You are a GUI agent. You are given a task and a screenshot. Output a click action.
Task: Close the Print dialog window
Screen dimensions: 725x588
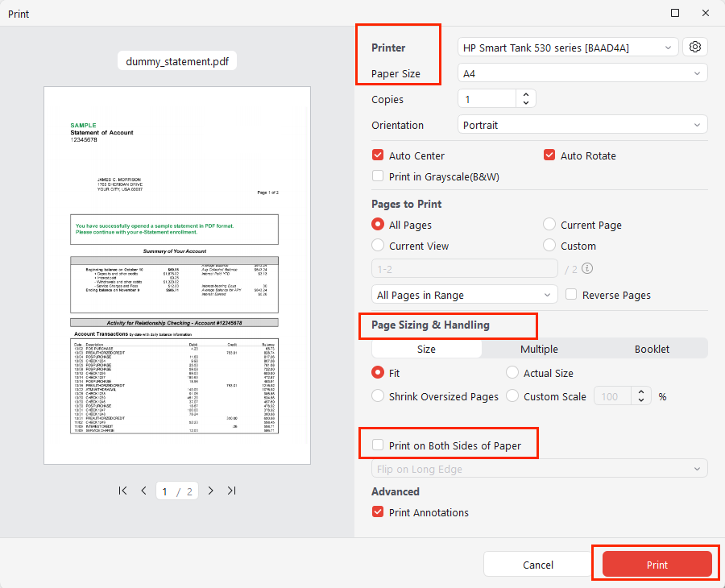pyautogui.click(x=706, y=13)
